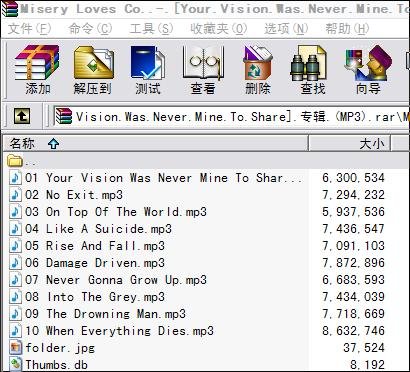Go up one folder level with arrow button
This screenshot has height=372, width=410.
point(22,116)
